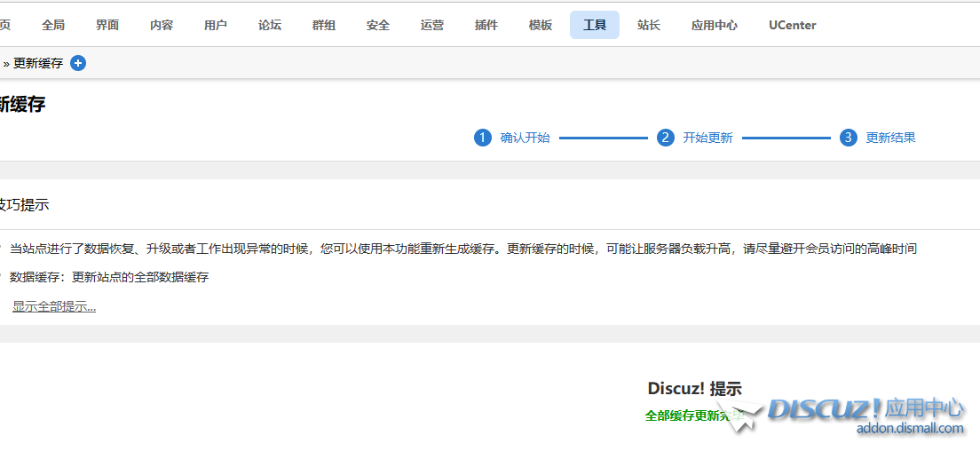Select the 论坛 navigation tab
The width and height of the screenshot is (980, 451).
(x=270, y=25)
